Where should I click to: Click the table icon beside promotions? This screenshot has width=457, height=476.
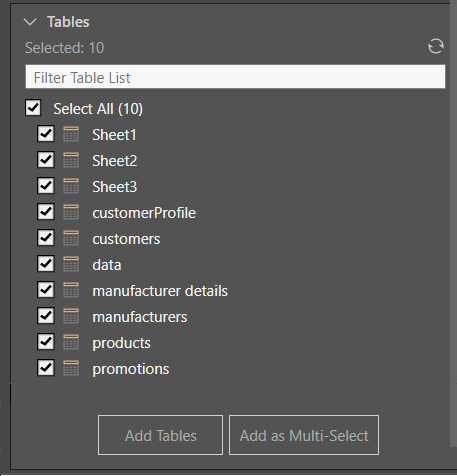pos(71,368)
